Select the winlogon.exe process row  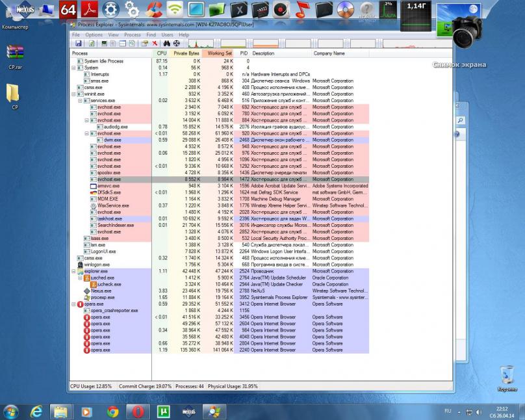point(220,265)
